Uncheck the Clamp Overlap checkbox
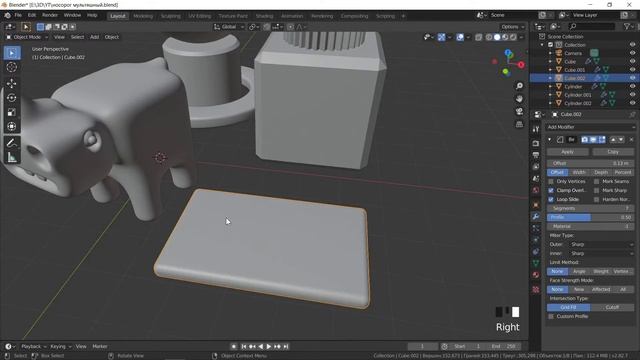 pos(551,190)
